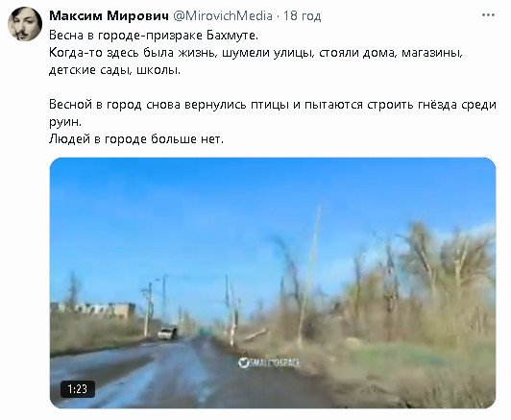The width and height of the screenshot is (511, 420).
Task: Click the '18 год' post timestamp
Action: [x=303, y=15]
